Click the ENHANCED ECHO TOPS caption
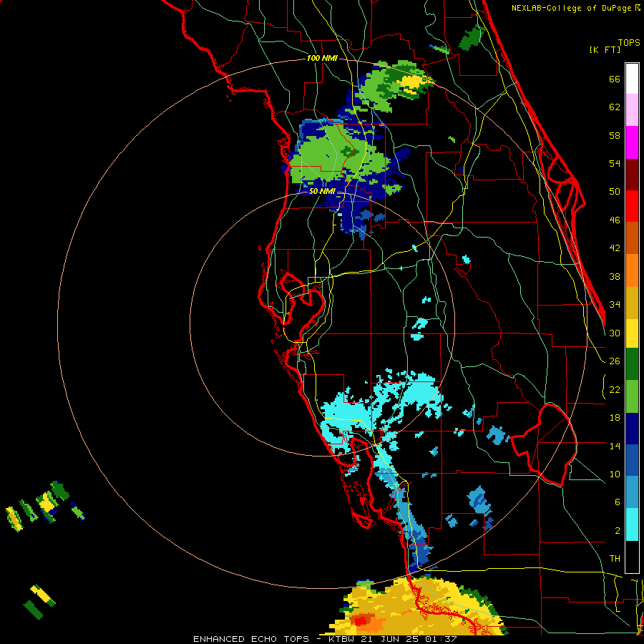The height and width of the screenshot is (644, 644). (x=251, y=639)
